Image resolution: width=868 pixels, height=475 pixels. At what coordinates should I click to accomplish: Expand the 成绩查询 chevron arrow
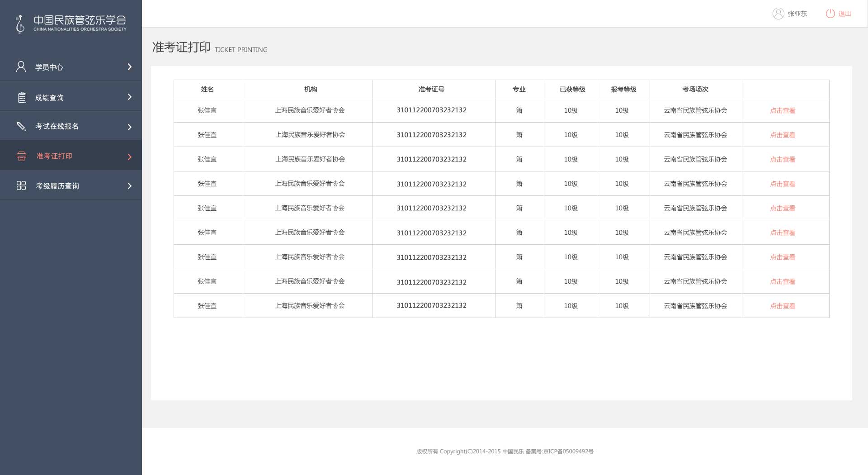(130, 97)
